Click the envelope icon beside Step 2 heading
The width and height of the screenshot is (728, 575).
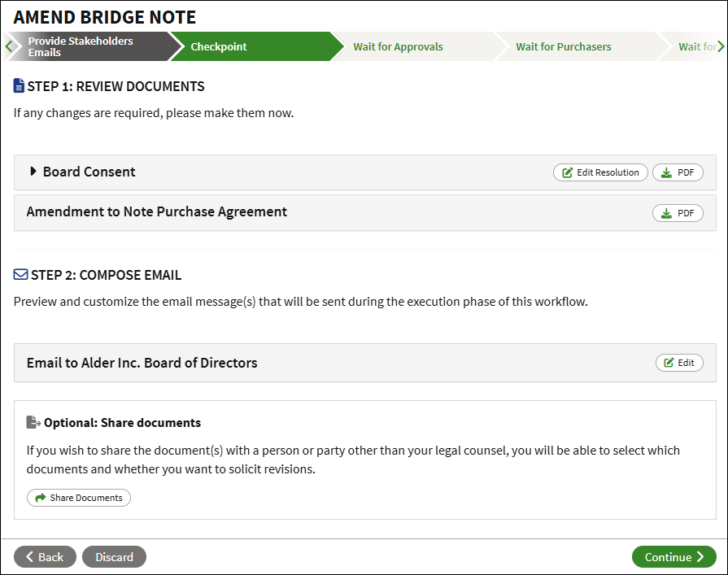coord(21,275)
